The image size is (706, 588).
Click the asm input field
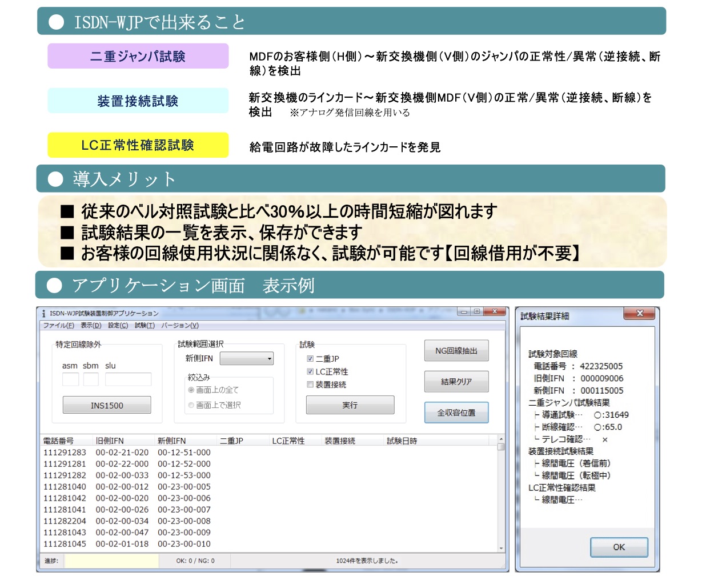(70, 379)
